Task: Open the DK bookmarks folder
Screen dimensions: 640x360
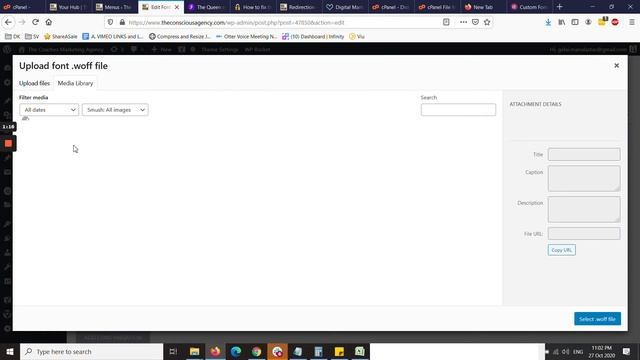Action: tap(12, 36)
